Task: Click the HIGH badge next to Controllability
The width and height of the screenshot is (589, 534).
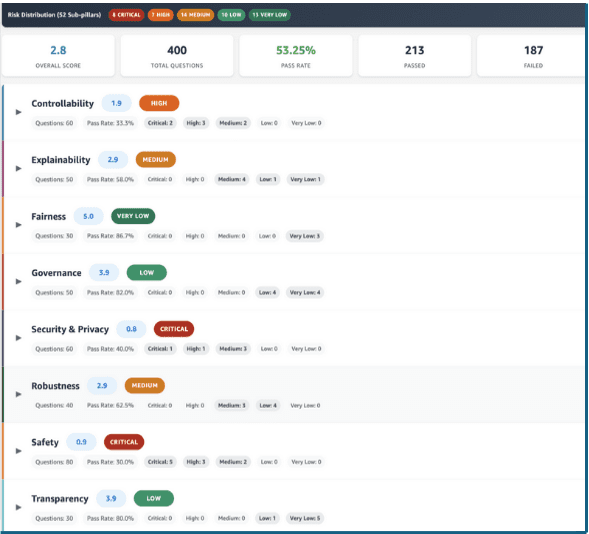Action: coord(159,103)
